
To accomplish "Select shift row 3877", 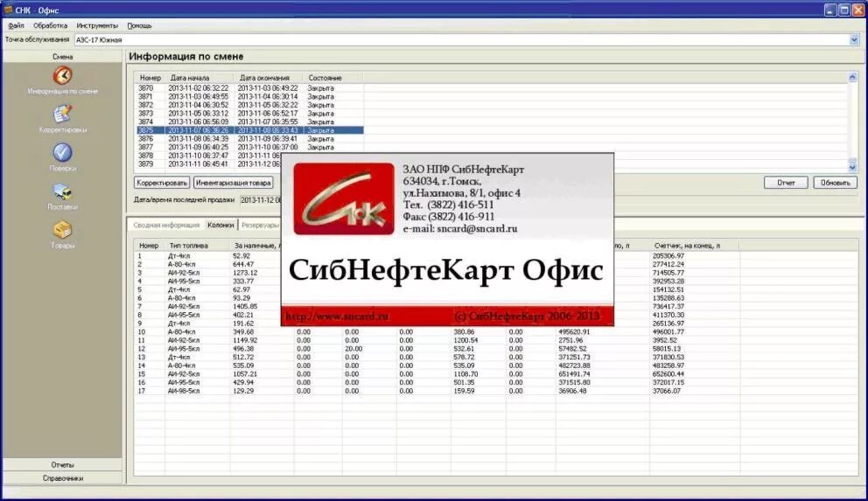I will click(249, 147).
